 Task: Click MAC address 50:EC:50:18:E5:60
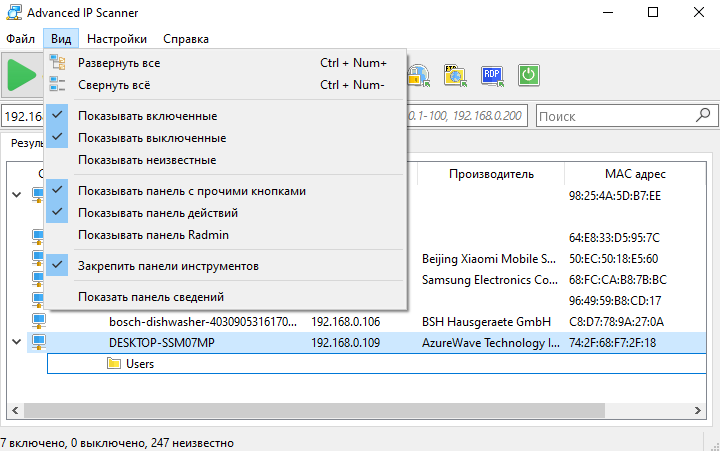(x=613, y=259)
